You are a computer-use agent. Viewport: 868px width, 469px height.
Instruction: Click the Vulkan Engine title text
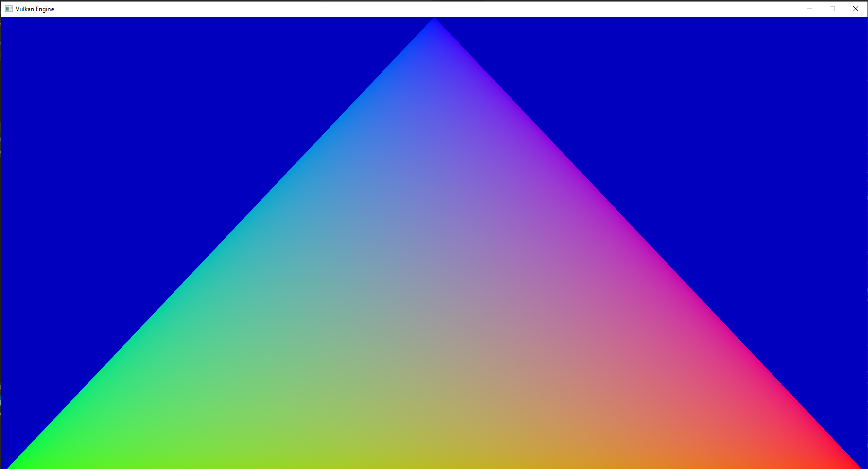35,9
